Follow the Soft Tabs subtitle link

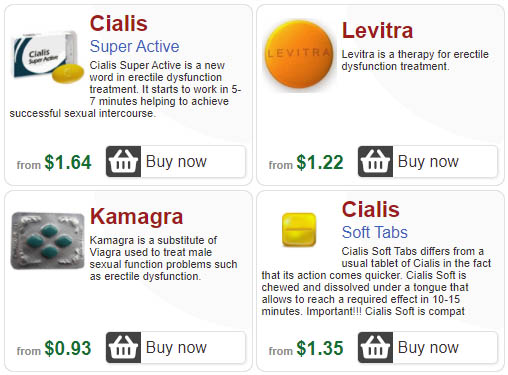[375, 232]
